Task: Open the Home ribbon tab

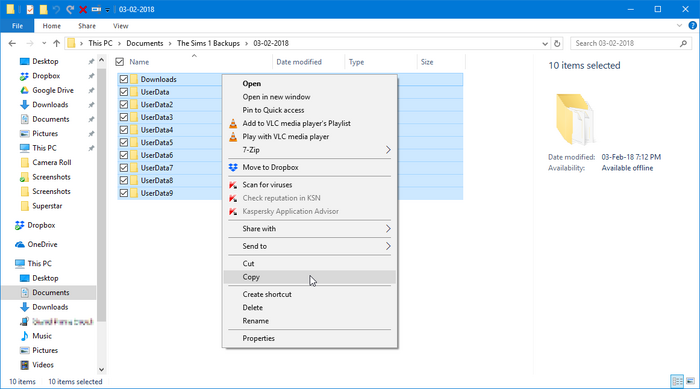Action: [52, 26]
